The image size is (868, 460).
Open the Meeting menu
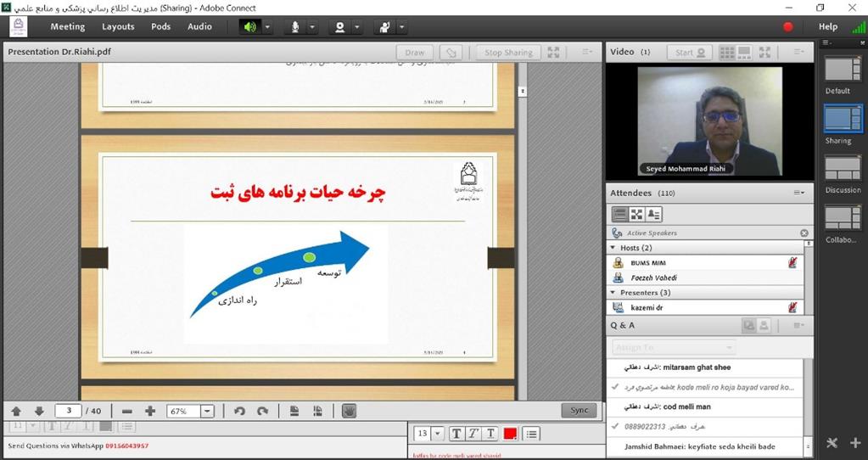click(x=68, y=26)
